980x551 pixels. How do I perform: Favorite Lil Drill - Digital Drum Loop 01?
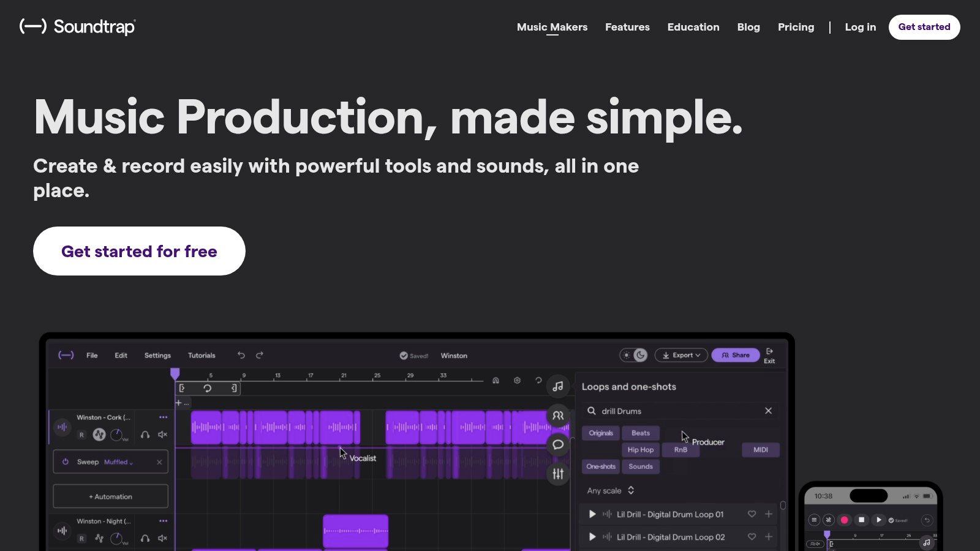[x=752, y=514]
